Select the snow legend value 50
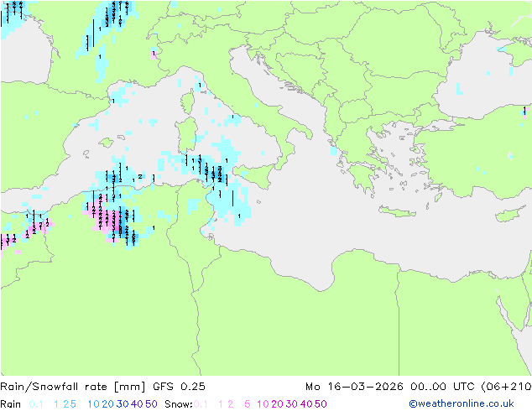Screen dimensions: 532x411 coord(321,404)
